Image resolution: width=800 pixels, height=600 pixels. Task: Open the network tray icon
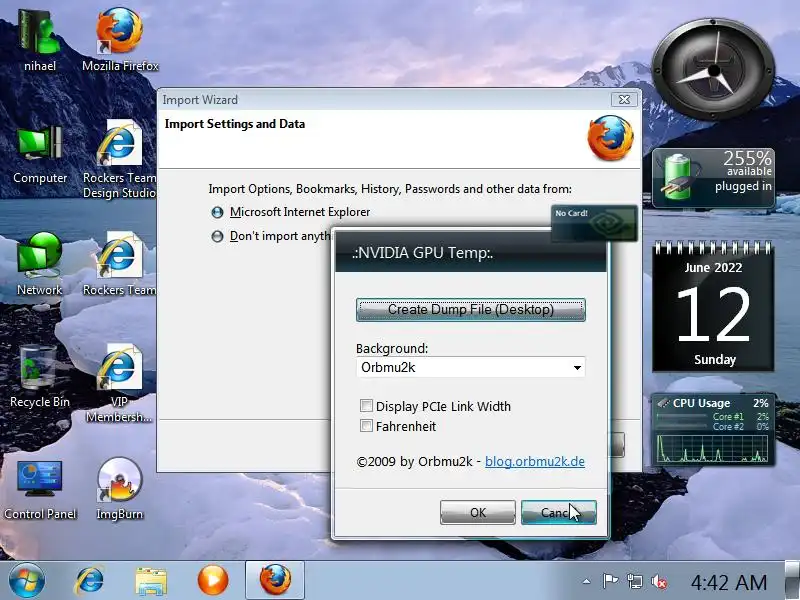(x=635, y=581)
